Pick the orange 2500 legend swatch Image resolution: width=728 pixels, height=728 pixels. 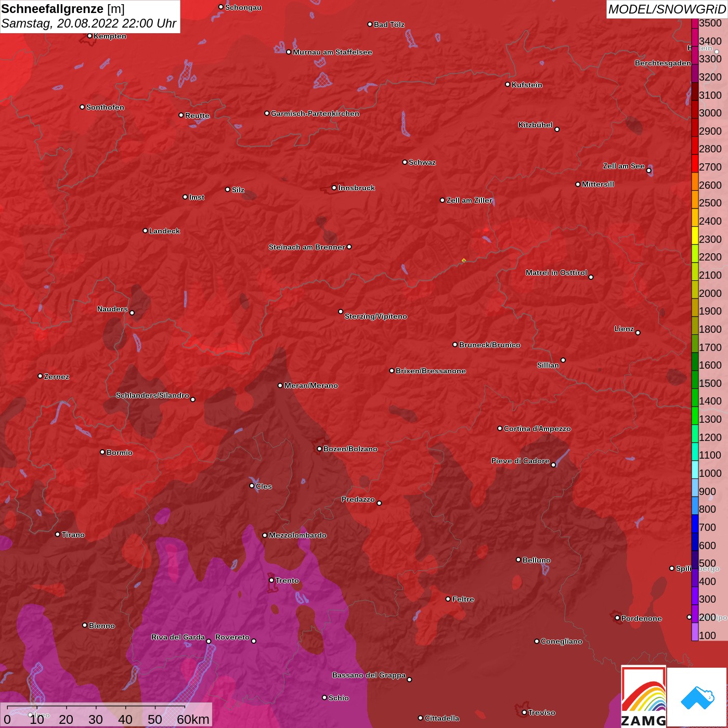pos(695,199)
